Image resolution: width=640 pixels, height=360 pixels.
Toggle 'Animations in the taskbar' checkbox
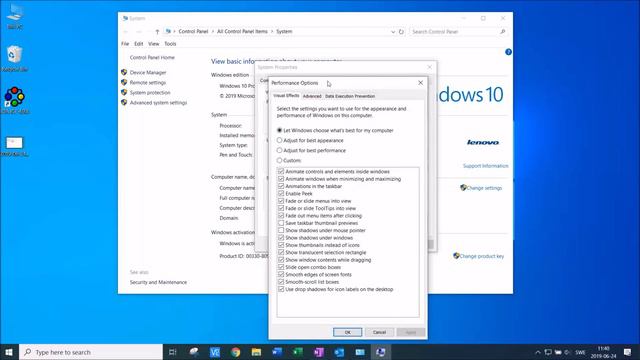281,186
